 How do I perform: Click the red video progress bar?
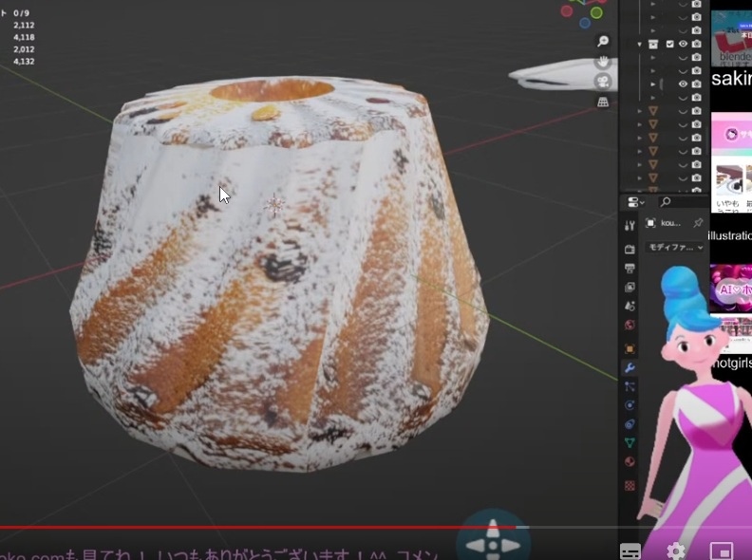pyautogui.click(x=256, y=527)
